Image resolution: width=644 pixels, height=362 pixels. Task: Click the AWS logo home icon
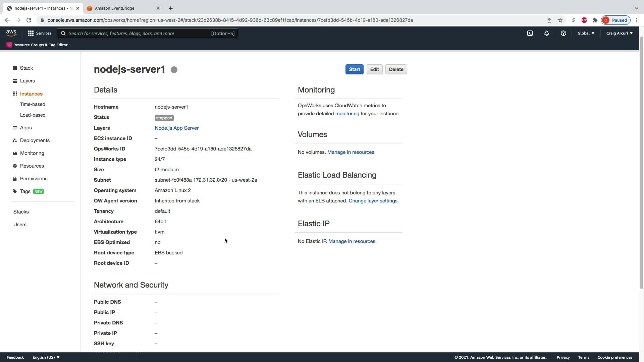tap(11, 33)
